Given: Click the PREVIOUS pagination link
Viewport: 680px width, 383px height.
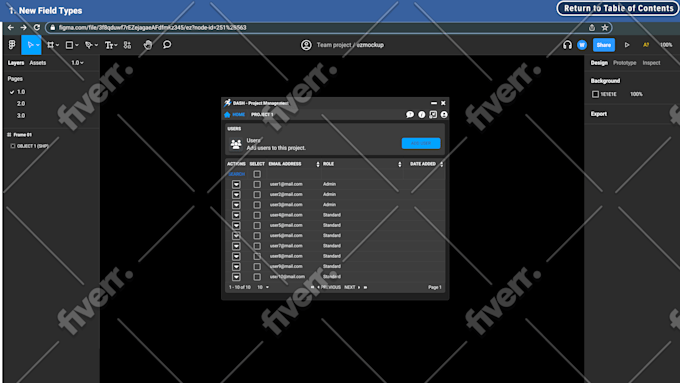Looking at the screenshot, I should coord(330,287).
